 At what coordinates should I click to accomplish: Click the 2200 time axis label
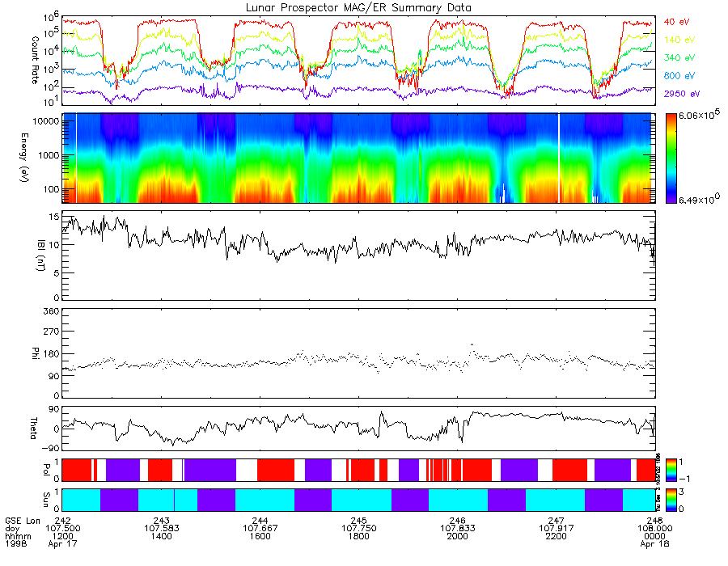(556, 536)
